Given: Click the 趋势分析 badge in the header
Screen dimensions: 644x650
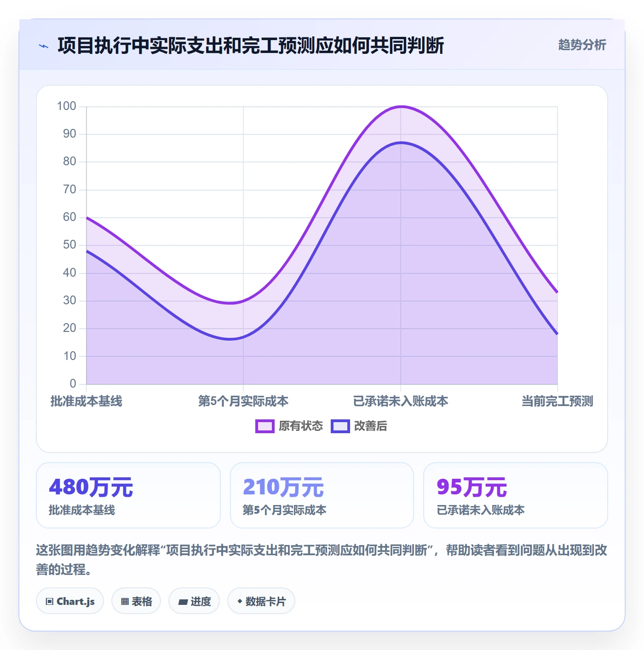Looking at the screenshot, I should tap(582, 45).
